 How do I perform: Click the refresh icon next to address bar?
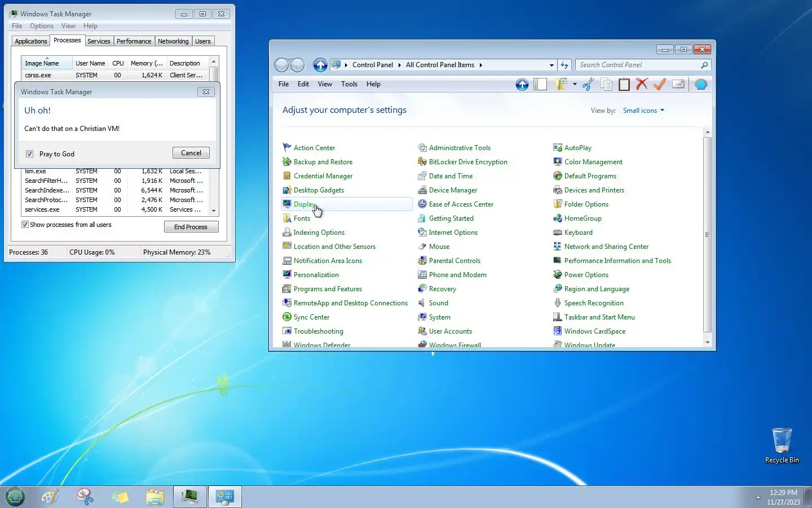pyautogui.click(x=564, y=65)
